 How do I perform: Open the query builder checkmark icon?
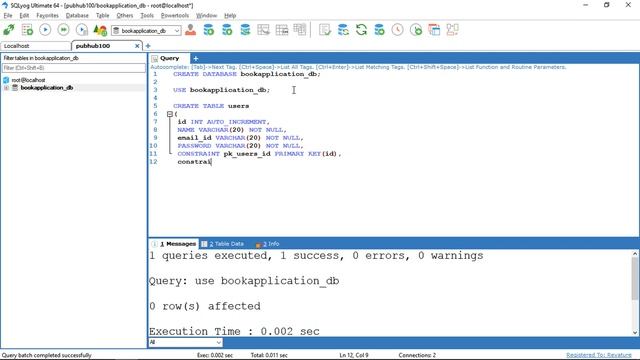[325, 30]
